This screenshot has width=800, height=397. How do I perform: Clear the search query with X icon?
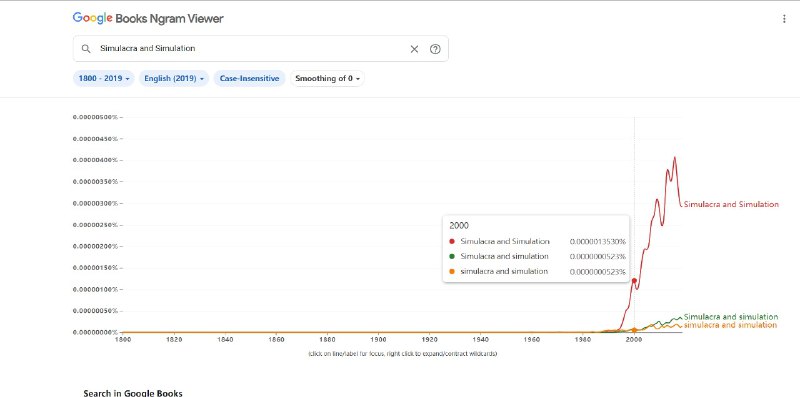click(x=414, y=49)
